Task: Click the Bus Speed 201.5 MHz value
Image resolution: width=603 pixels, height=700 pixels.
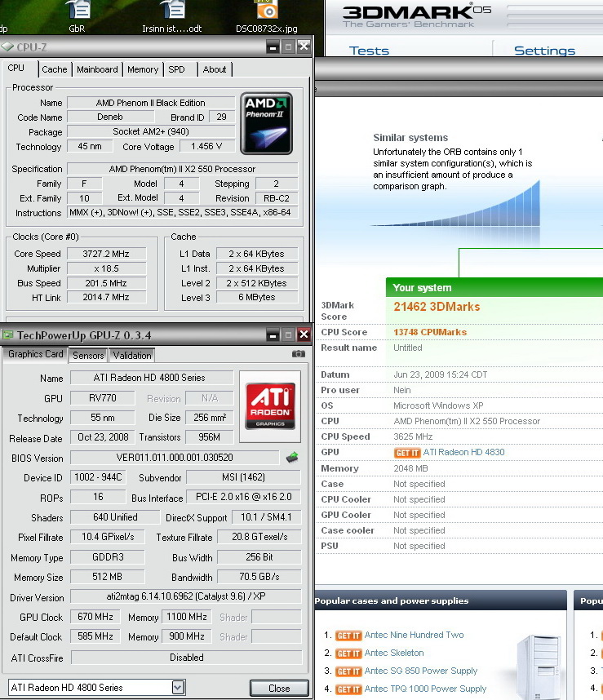Action: (x=106, y=283)
